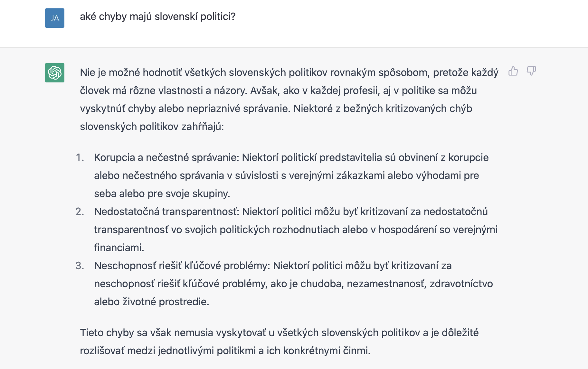Click the list number "1." marker
588x369 pixels.
pyautogui.click(x=80, y=157)
